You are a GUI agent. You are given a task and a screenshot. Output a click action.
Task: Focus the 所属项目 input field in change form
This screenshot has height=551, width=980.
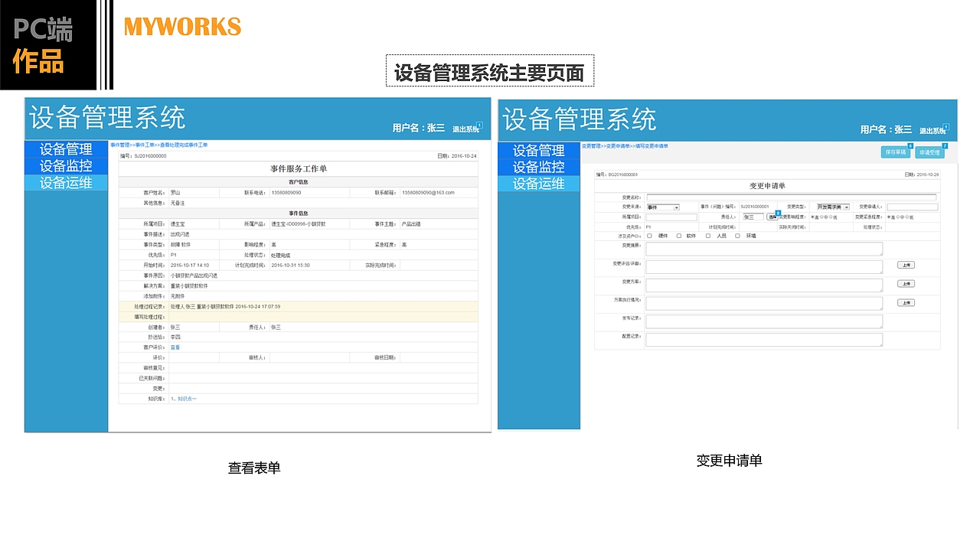pos(671,217)
